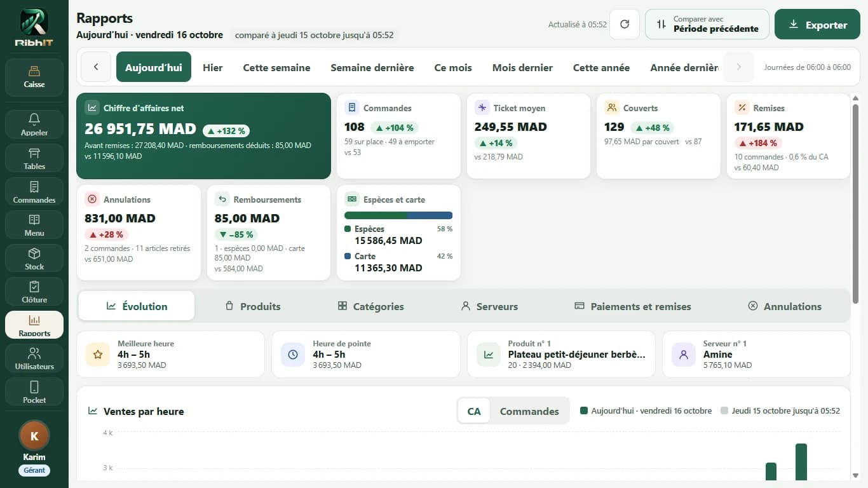Viewport: 868px width, 488px height.
Task: Click the green Aujourd'hui chart legend swatch
Action: [x=584, y=410]
